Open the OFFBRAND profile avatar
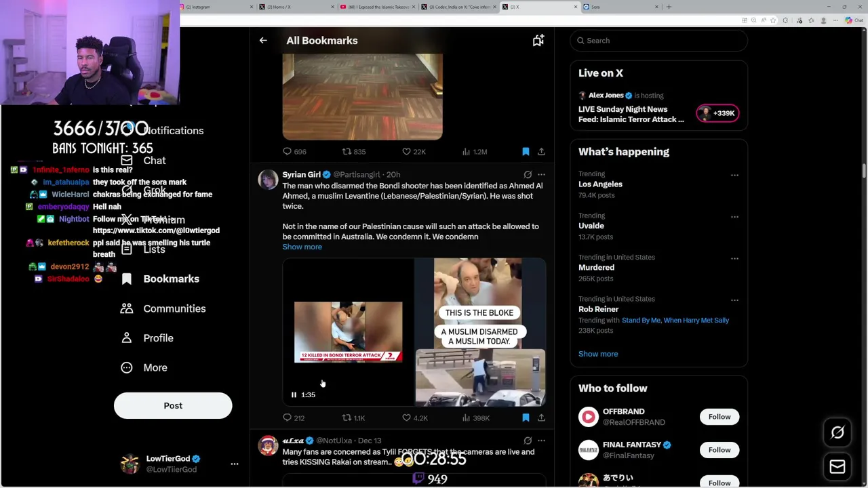 (x=588, y=417)
